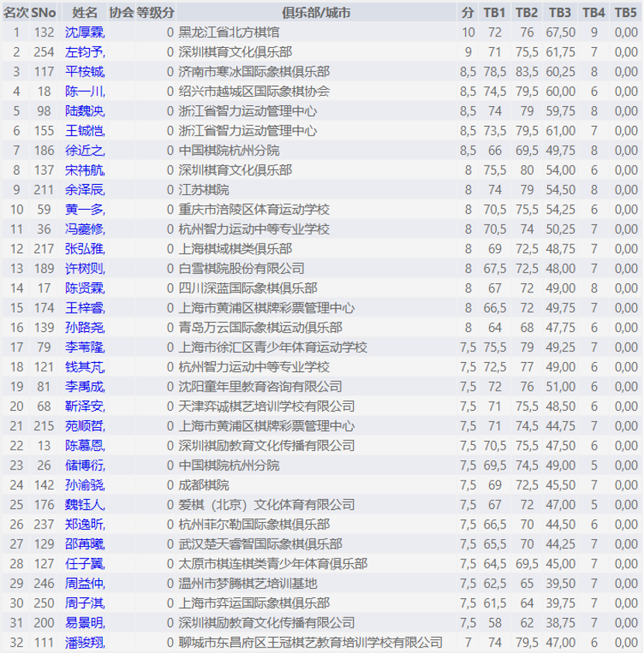
Task: Click the player name 徐近之
Action: [x=84, y=150]
